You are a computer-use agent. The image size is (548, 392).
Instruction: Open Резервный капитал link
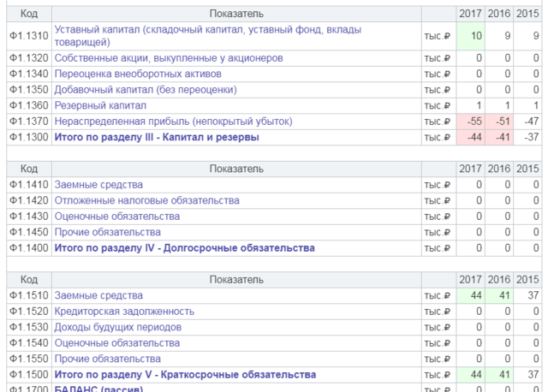point(100,105)
